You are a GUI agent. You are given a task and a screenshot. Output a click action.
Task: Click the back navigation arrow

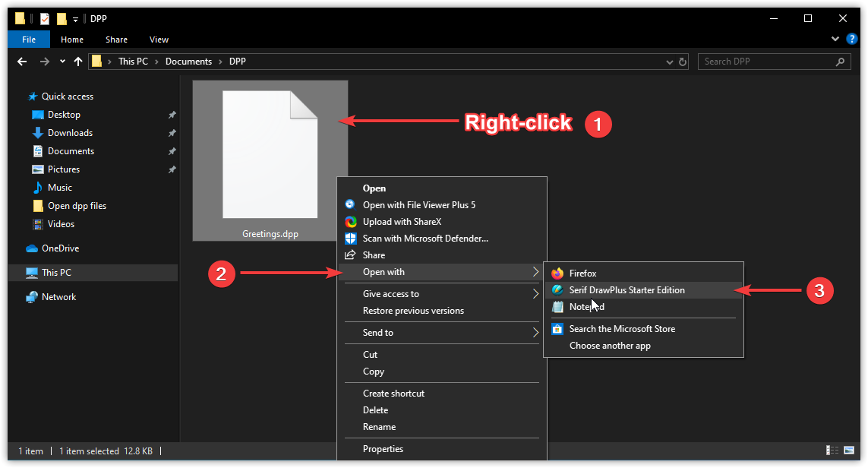click(22, 62)
